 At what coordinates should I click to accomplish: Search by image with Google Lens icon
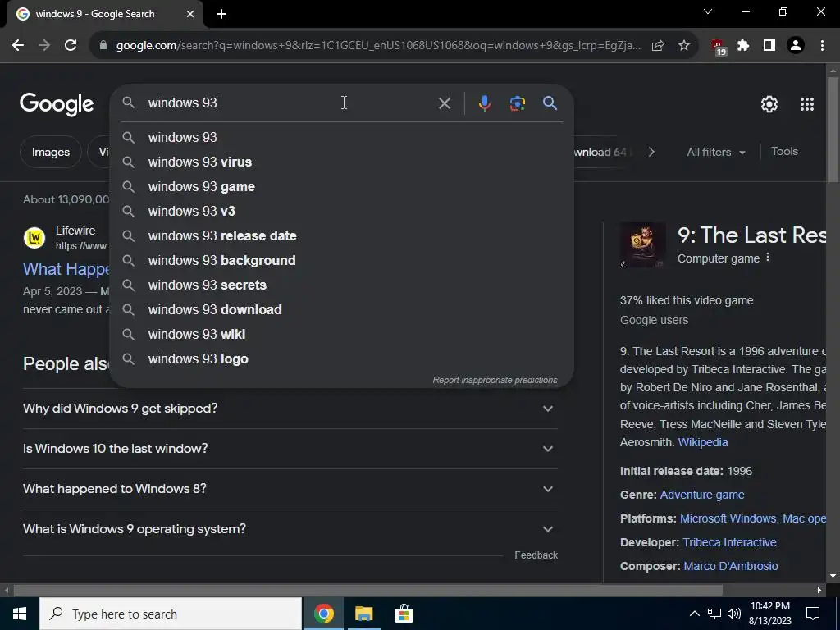tap(517, 103)
